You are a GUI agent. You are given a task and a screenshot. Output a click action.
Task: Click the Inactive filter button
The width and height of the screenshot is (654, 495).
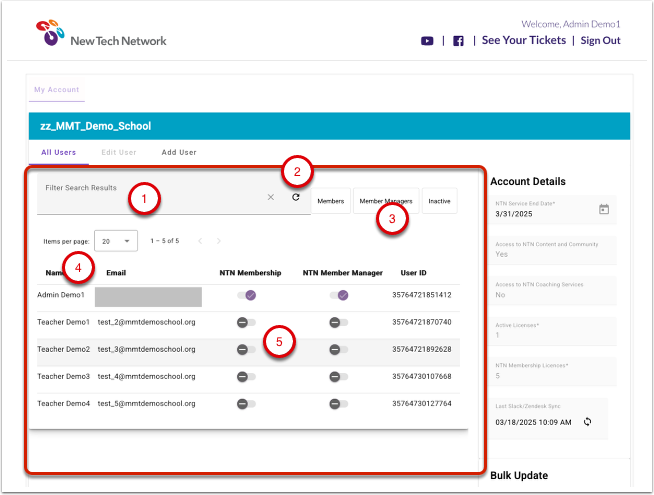(x=439, y=201)
